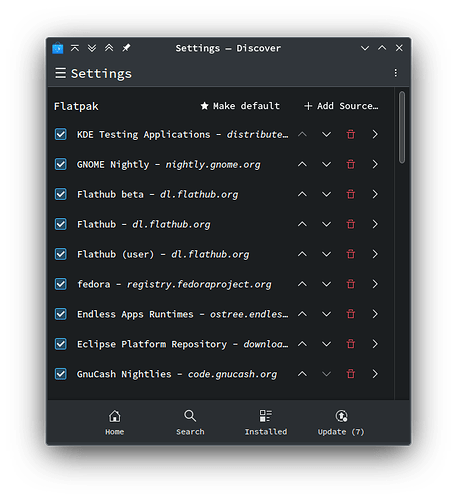This screenshot has width=457, height=500.
Task: Open the three-dot overflow menu
Action: [x=396, y=73]
